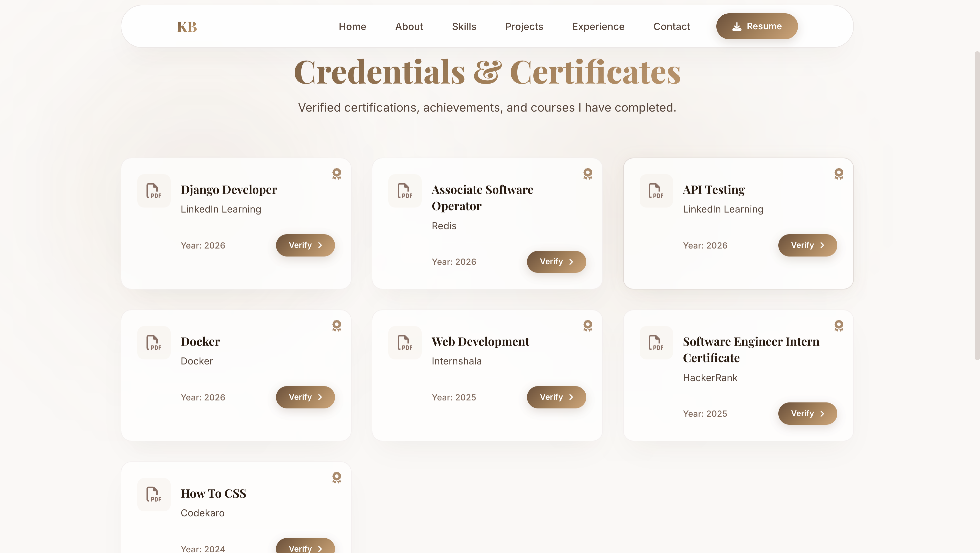Click LinkedIn Learning under Django Developer
The height and width of the screenshot is (553, 980).
pos(221,209)
